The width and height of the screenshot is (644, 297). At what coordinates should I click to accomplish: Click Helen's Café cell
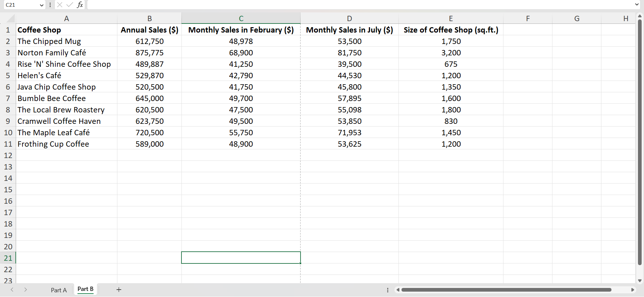pyautogui.click(x=66, y=76)
